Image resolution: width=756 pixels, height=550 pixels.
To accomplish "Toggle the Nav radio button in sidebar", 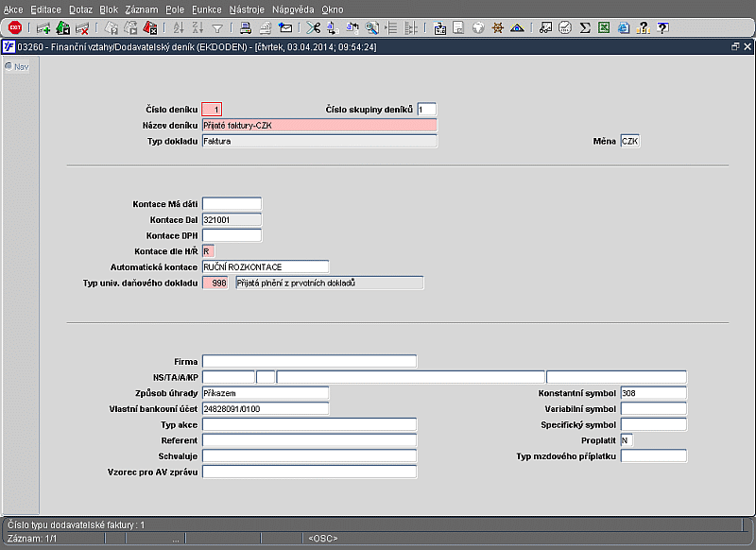I will [9, 66].
